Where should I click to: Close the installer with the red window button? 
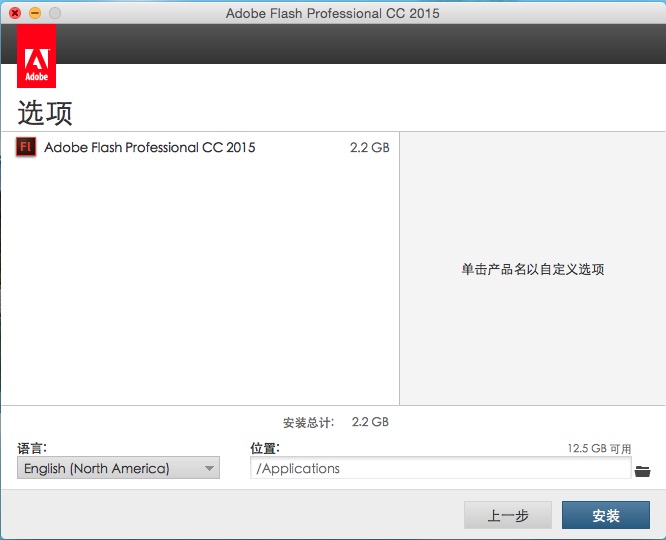click(15, 13)
